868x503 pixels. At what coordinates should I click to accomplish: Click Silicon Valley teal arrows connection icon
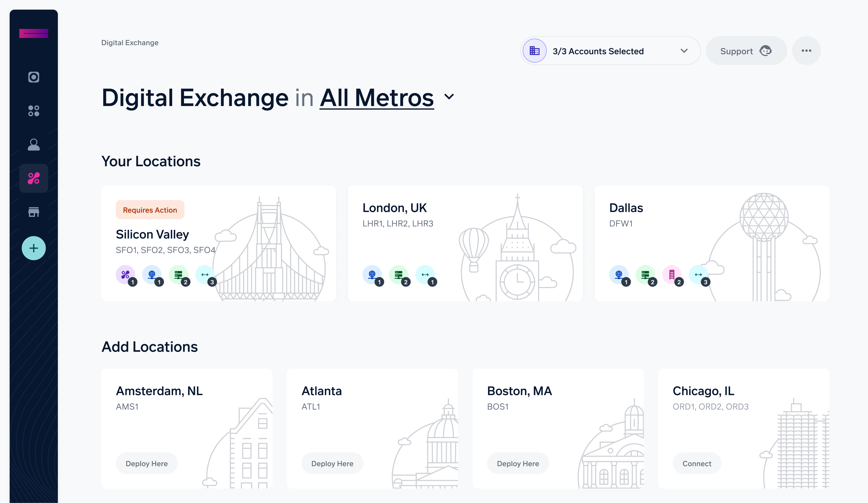(205, 275)
